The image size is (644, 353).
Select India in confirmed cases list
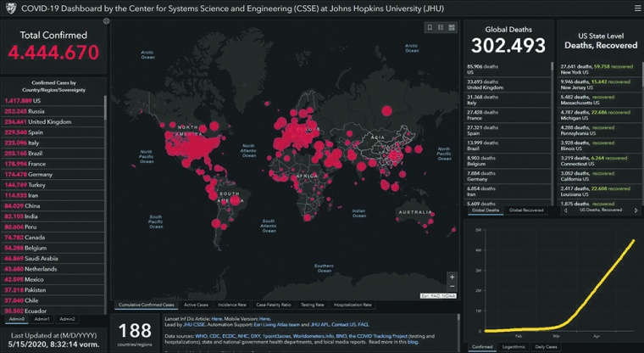53,216
